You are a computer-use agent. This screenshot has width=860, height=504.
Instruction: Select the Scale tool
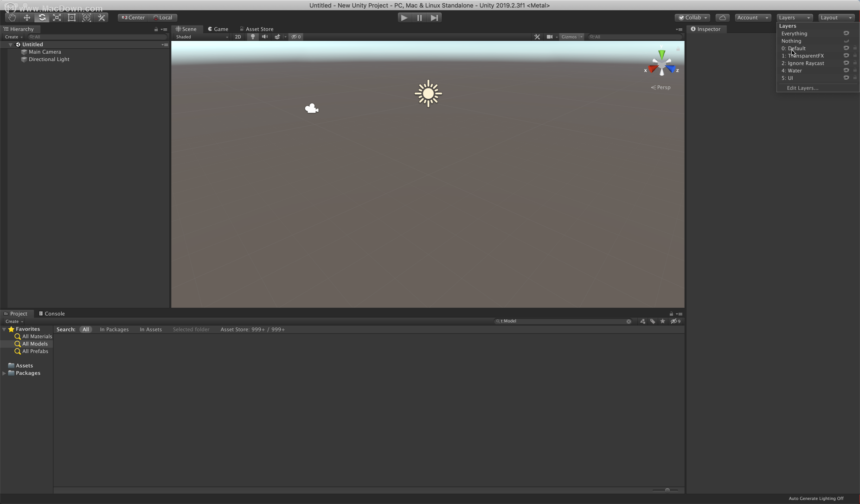point(57,17)
